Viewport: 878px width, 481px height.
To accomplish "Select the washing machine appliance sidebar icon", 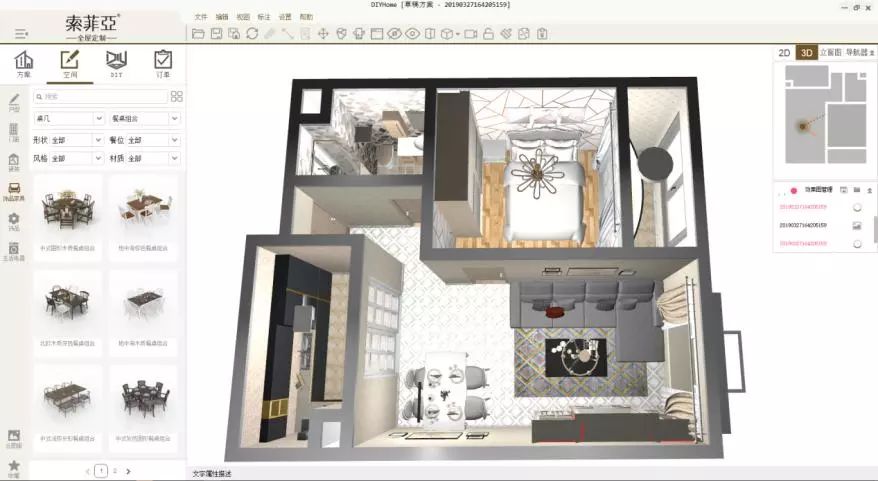I will click(14, 251).
